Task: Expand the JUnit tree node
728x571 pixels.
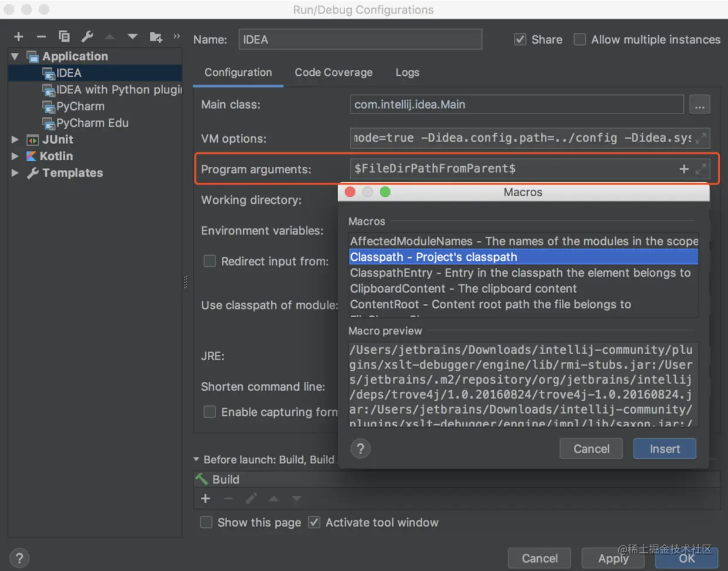Action: pyautogui.click(x=15, y=140)
